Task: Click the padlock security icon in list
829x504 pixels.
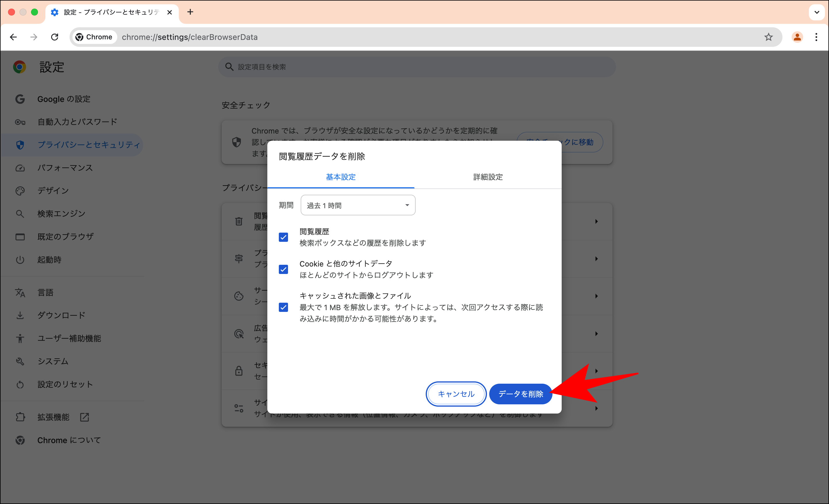Action: pos(239,371)
